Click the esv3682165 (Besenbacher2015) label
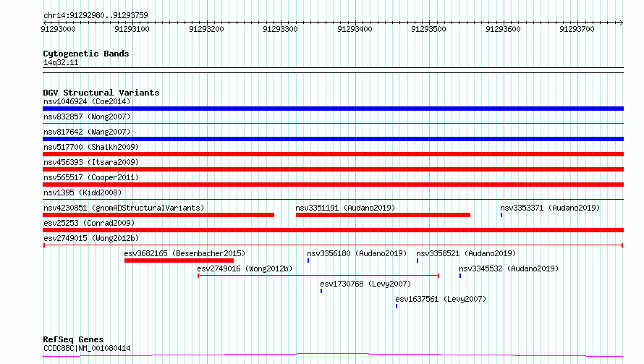 (185, 253)
